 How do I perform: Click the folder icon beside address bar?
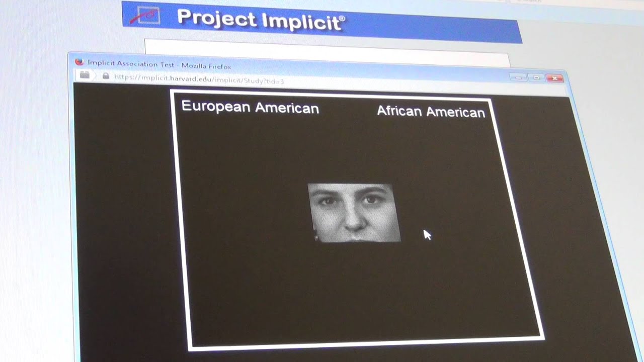85,75
